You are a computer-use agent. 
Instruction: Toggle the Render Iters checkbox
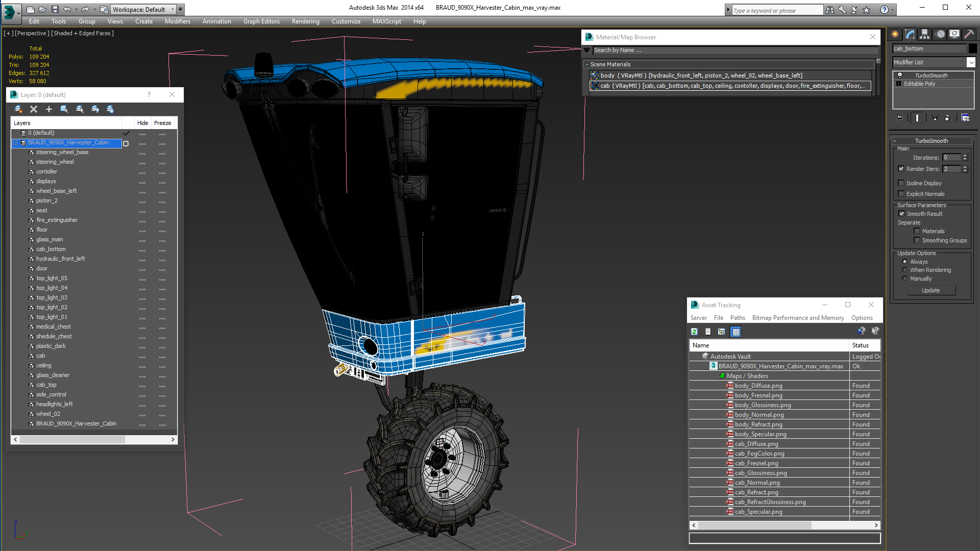(x=901, y=169)
